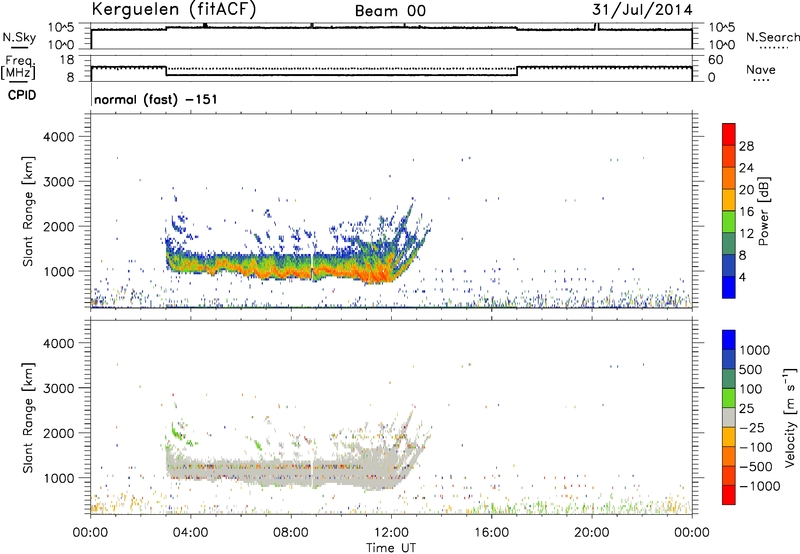Click the '25' value on velocity colorbar
The width and height of the screenshot is (800, 554).
coord(746,408)
